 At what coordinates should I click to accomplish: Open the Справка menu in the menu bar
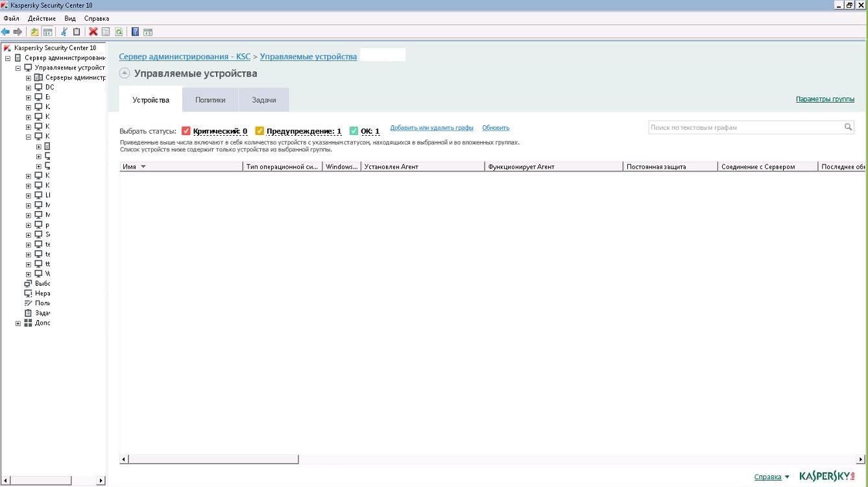point(97,18)
